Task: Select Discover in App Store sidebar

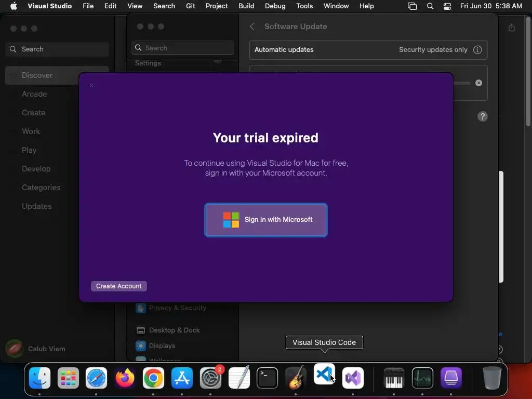Action: coord(42,75)
